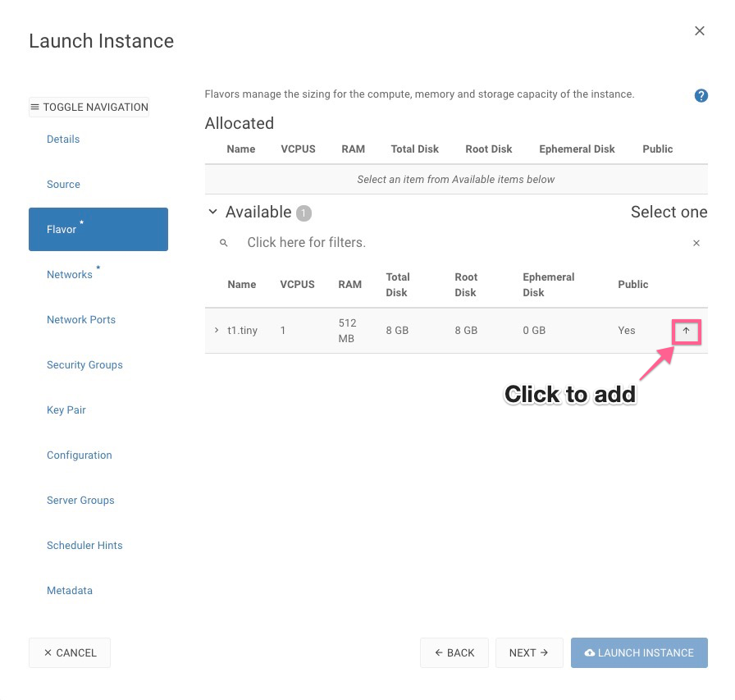Click the Launch Instance button

[639, 652]
